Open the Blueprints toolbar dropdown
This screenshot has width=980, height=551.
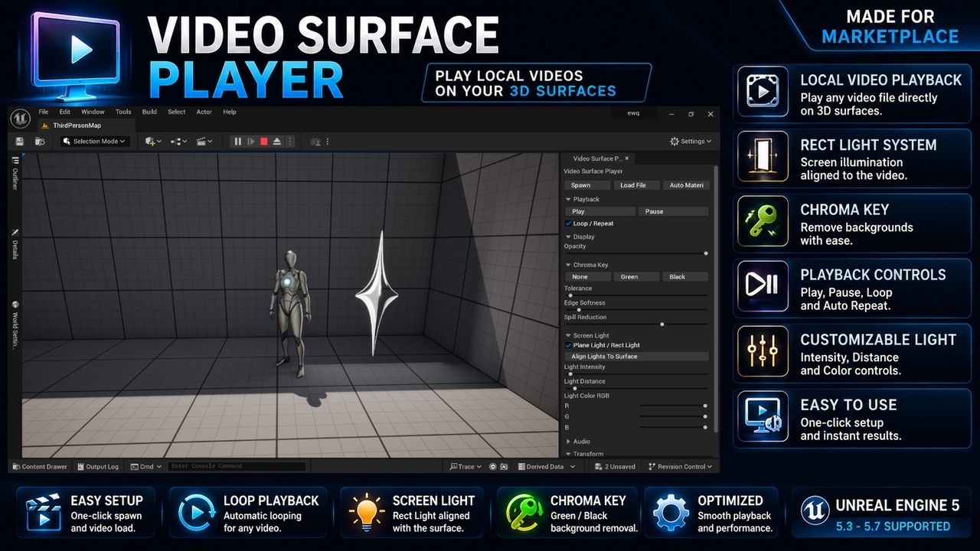178,142
